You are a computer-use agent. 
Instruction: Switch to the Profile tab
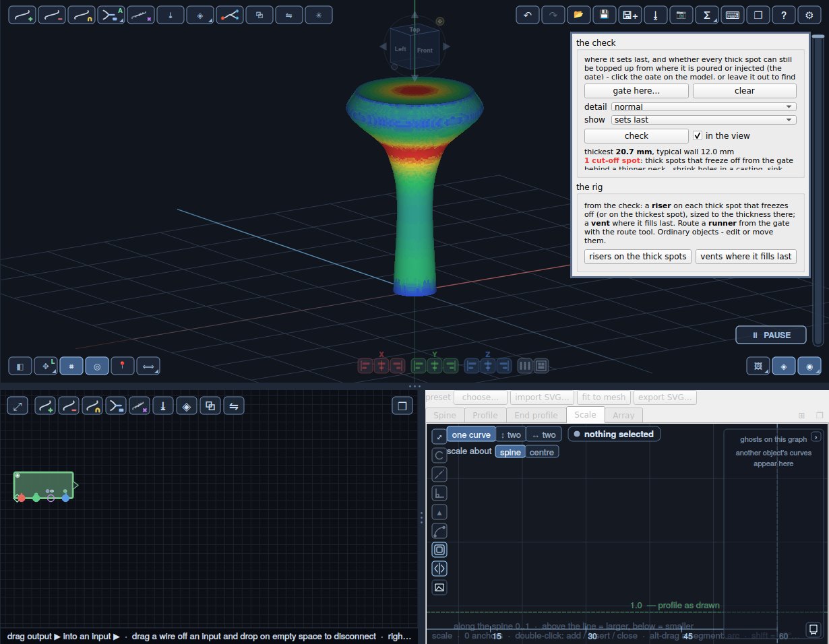485,415
